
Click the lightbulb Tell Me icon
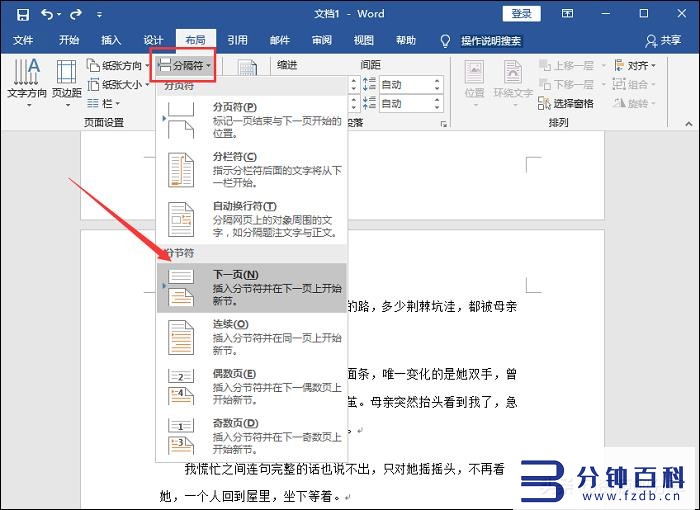click(x=445, y=41)
